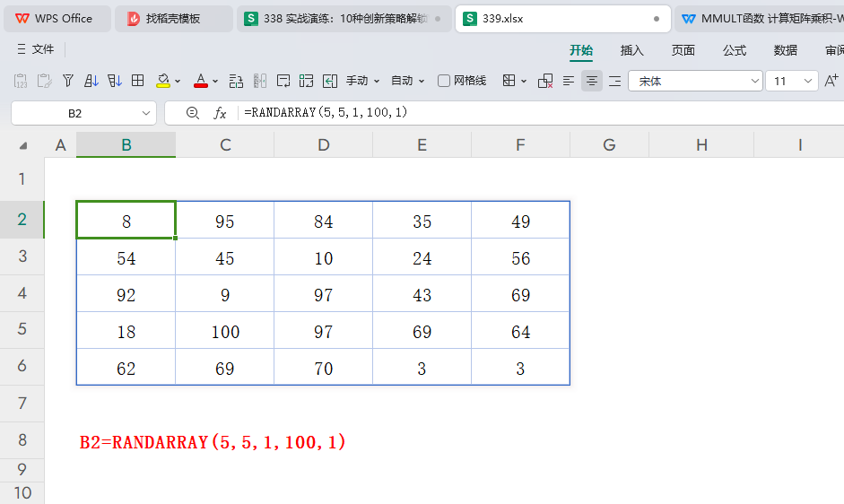Screen dimensions: 844x504
Task: Switch to the 数据 ribbon tab
Action: 786,50
